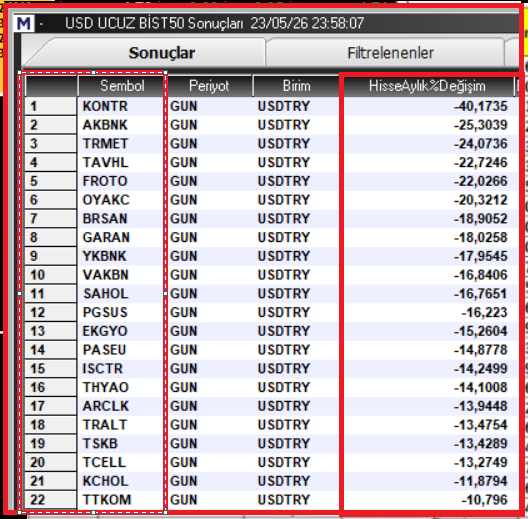Click the value -13,4289 for TSKB
The width and height of the screenshot is (528, 519).
pos(481,444)
